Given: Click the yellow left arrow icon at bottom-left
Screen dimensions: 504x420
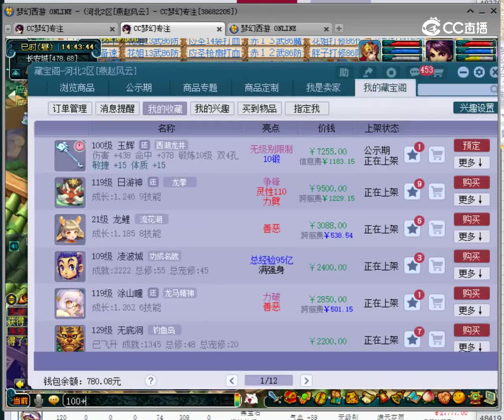Looking at the screenshot, I should coord(19,384).
